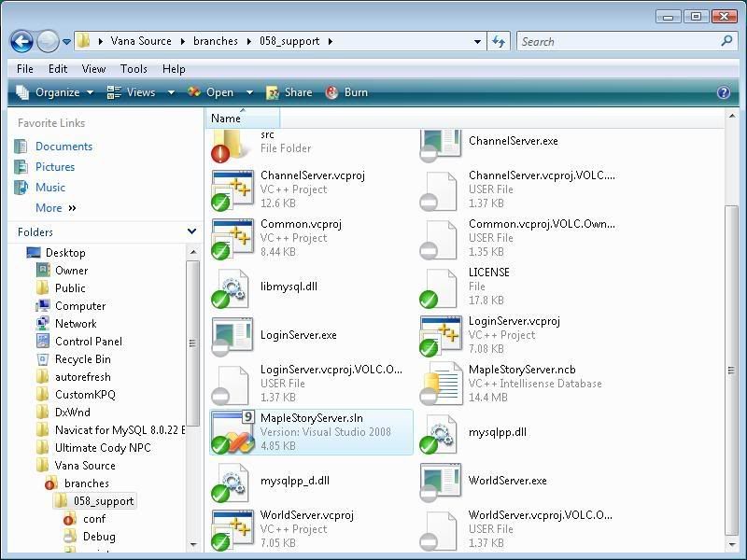
Task: Refresh the folder using the address bar button
Action: [499, 41]
